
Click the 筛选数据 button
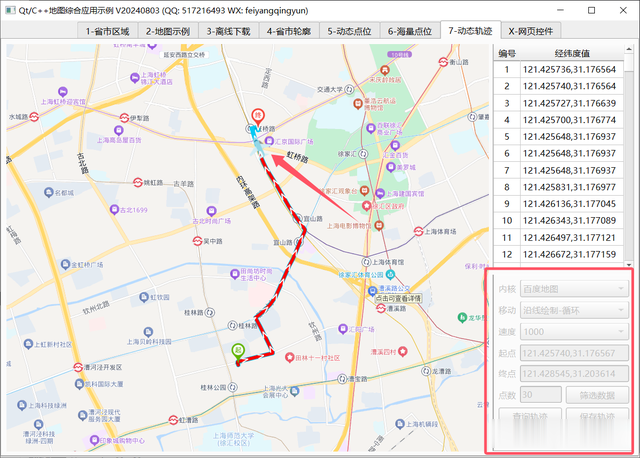[x=597, y=395]
